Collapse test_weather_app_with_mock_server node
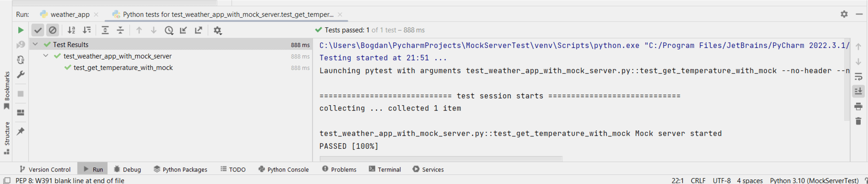This screenshot has width=868, height=184. tap(46, 56)
